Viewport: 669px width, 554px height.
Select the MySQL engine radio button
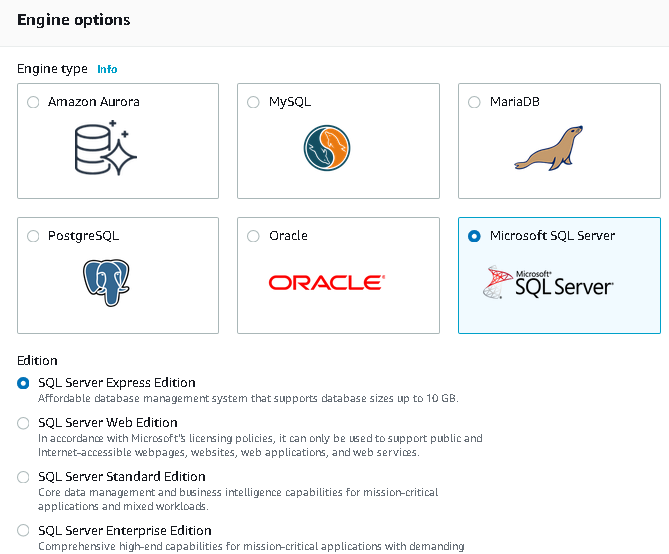coord(255,102)
